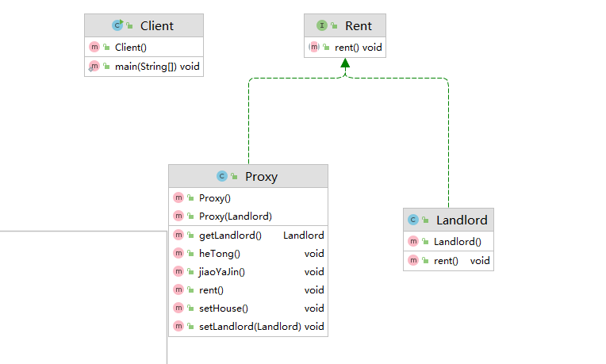Click the rent() method in Landlord class
This screenshot has width=606, height=364.
coord(446,260)
